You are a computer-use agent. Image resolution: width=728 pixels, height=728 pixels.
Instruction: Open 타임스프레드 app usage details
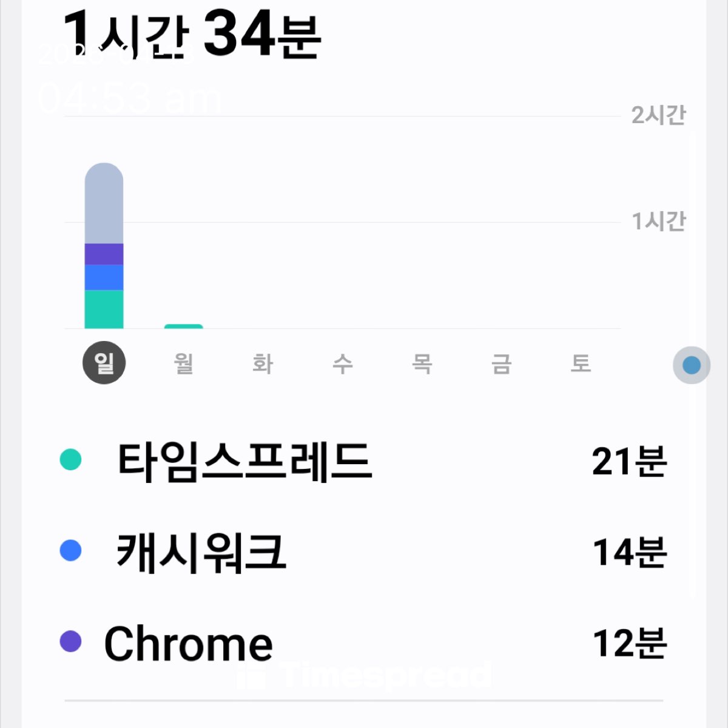pos(244,461)
